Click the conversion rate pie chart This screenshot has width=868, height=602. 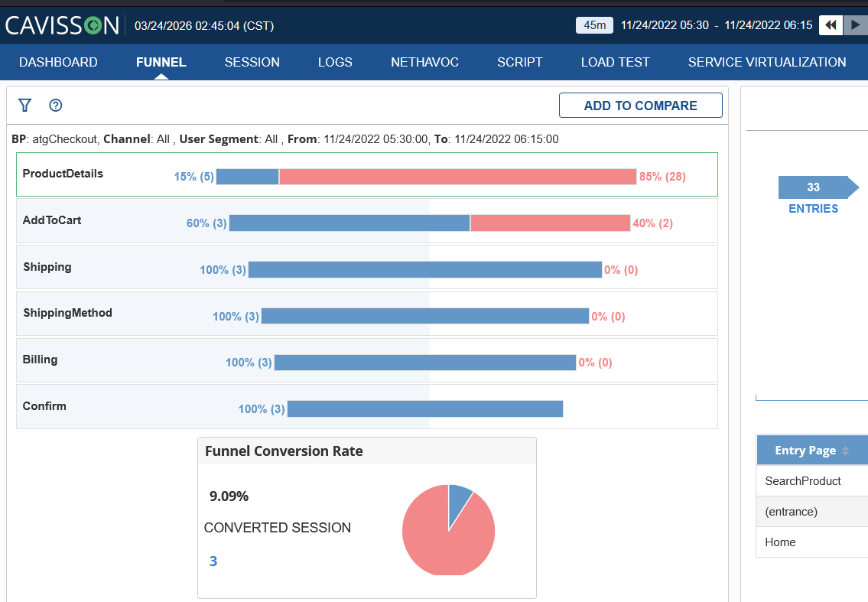pyautogui.click(x=448, y=530)
